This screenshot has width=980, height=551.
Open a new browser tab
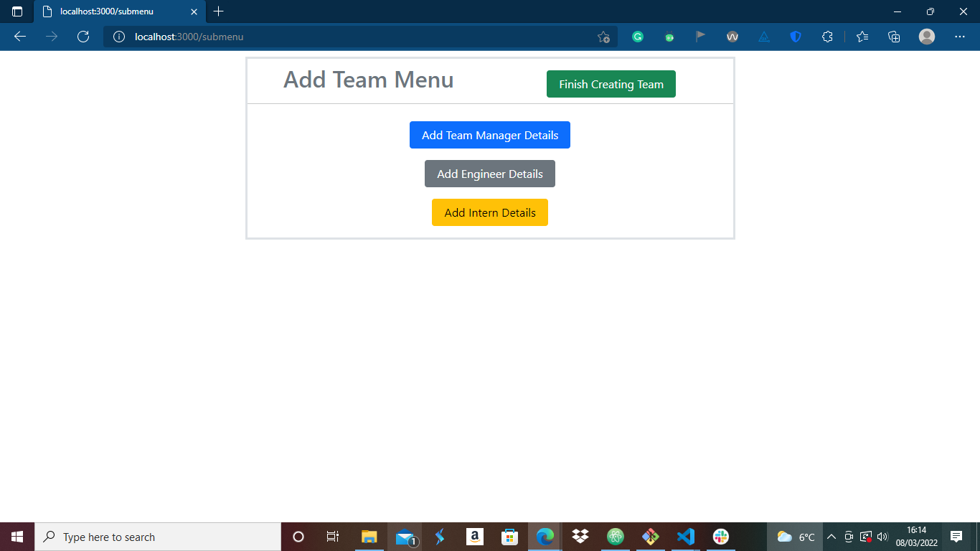click(x=219, y=11)
